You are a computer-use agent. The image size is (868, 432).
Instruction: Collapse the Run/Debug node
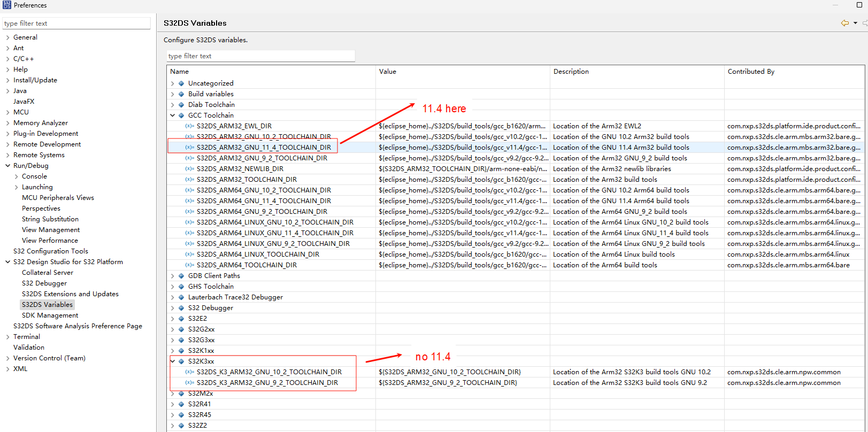point(7,166)
